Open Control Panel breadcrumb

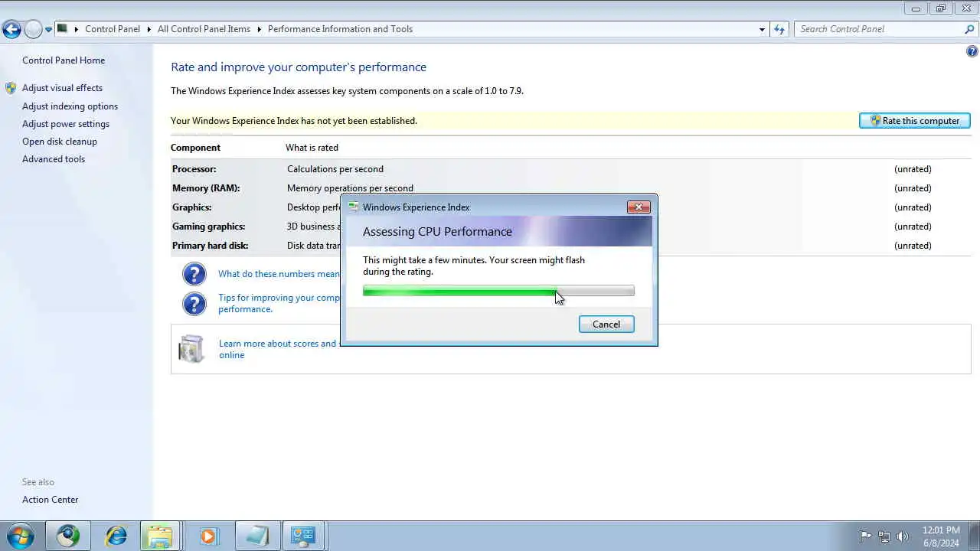(113, 29)
